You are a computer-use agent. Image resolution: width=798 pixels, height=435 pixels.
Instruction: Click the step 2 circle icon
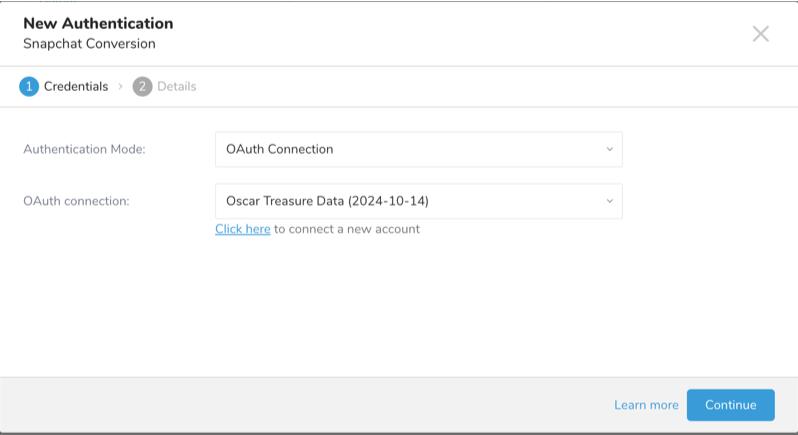(142, 86)
